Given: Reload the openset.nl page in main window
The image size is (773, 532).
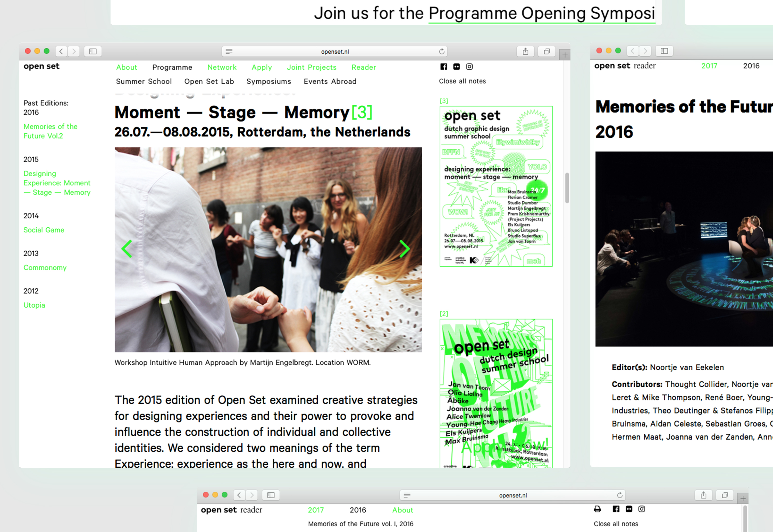Looking at the screenshot, I should [442, 51].
